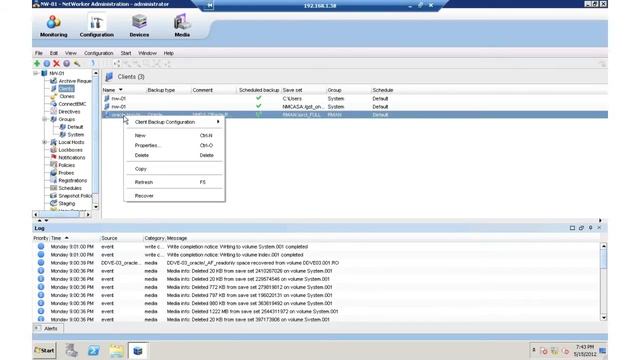Screen dimensions: 640x360
Task: Open the Window menu
Action: 147,53
